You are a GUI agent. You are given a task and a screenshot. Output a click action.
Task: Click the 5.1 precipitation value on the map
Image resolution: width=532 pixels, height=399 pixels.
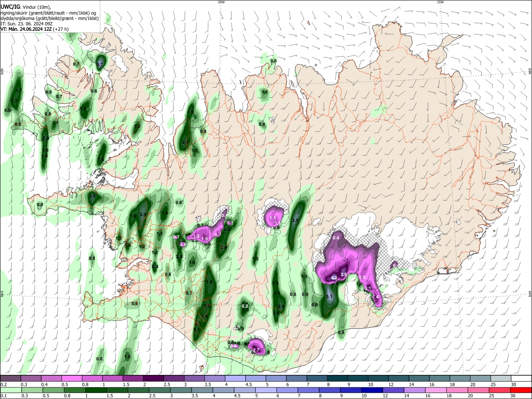pos(329,296)
